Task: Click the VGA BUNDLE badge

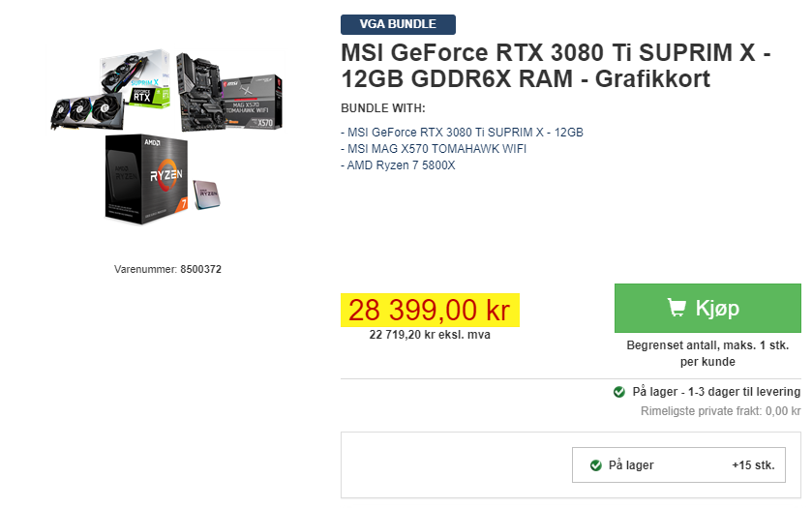Action: click(398, 24)
